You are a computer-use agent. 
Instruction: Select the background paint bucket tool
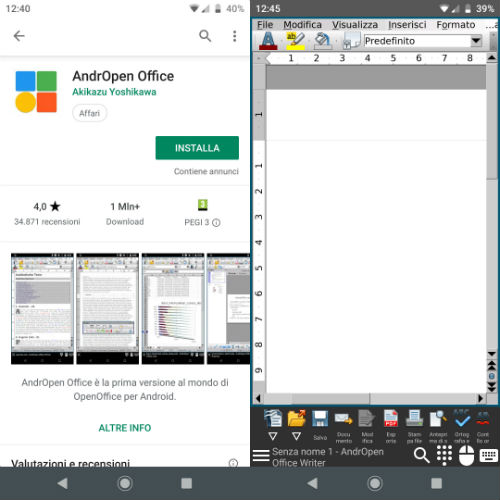pyautogui.click(x=322, y=41)
